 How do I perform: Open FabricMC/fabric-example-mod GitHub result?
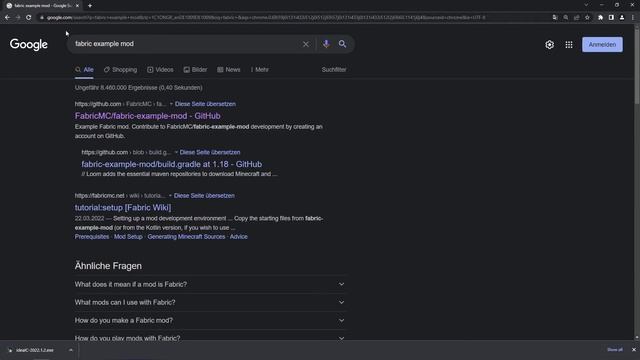coord(147,116)
